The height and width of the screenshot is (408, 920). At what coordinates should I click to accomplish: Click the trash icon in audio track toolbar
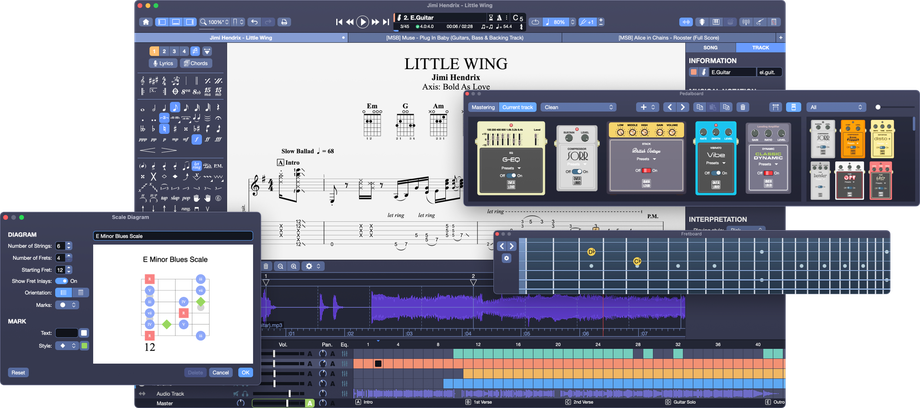(266, 266)
